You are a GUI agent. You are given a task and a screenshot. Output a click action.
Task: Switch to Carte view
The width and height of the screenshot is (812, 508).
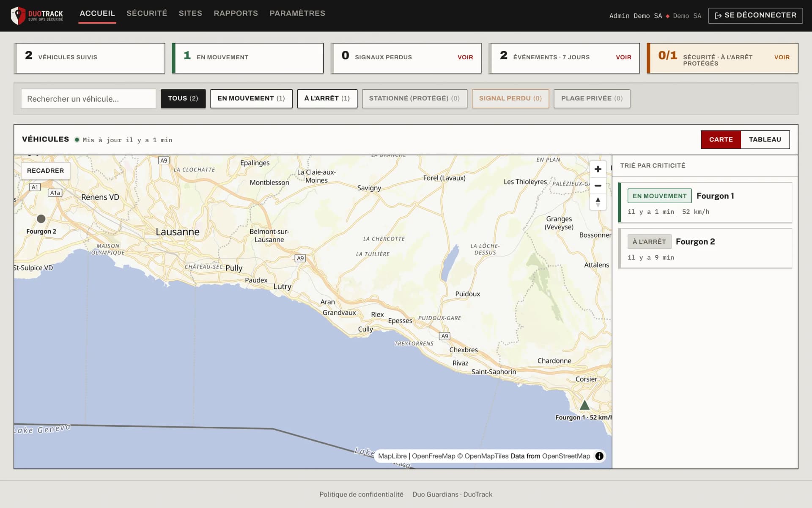pyautogui.click(x=721, y=140)
